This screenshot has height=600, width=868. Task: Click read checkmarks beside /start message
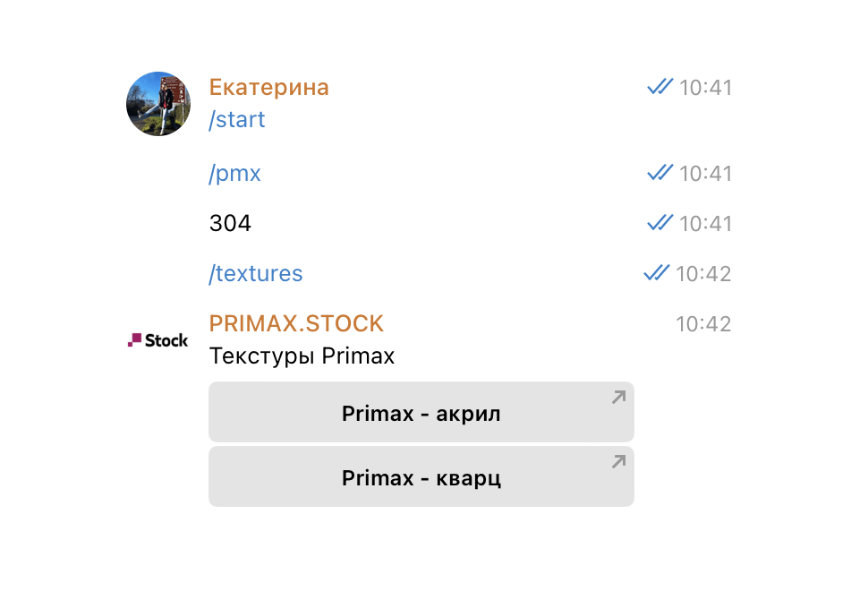[660, 87]
